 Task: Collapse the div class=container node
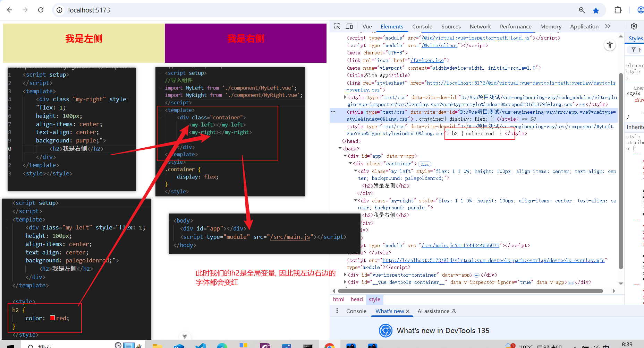pos(350,163)
